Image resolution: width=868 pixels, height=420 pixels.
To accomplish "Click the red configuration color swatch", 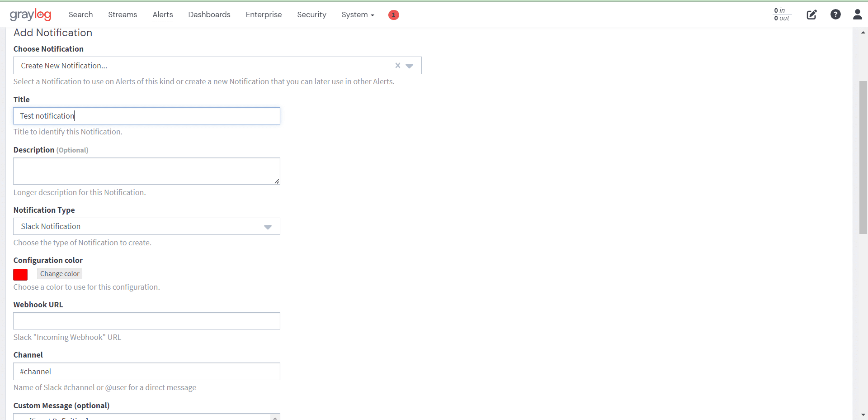I will tap(20, 274).
